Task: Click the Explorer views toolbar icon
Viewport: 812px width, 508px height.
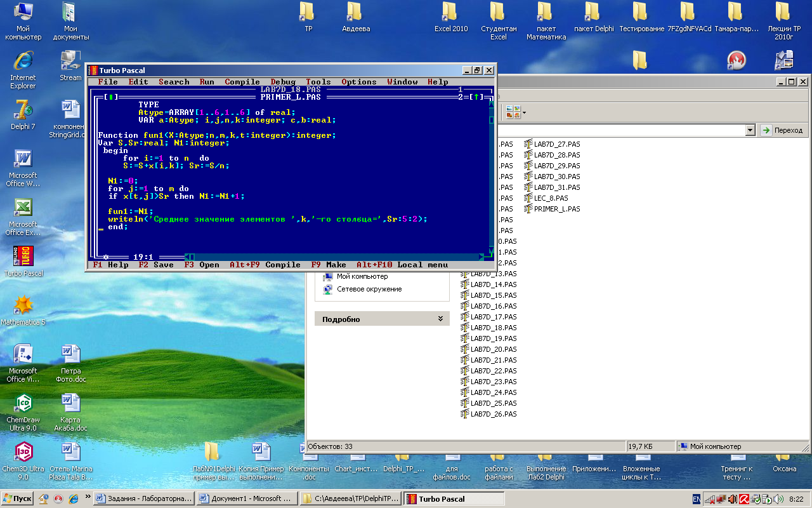Action: (x=515, y=112)
